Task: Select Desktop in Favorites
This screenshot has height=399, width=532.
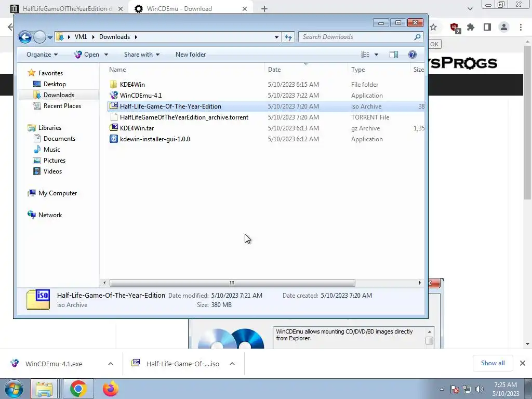Action: coord(54,84)
